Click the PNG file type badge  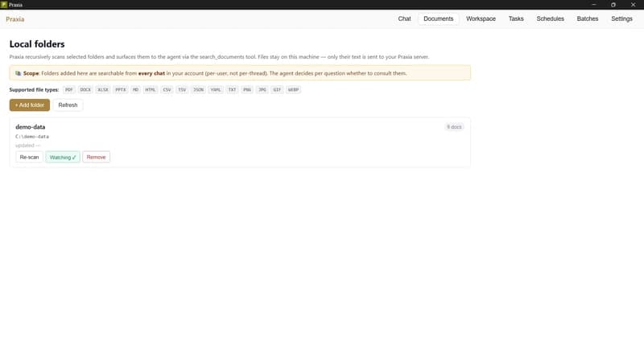[x=247, y=90]
